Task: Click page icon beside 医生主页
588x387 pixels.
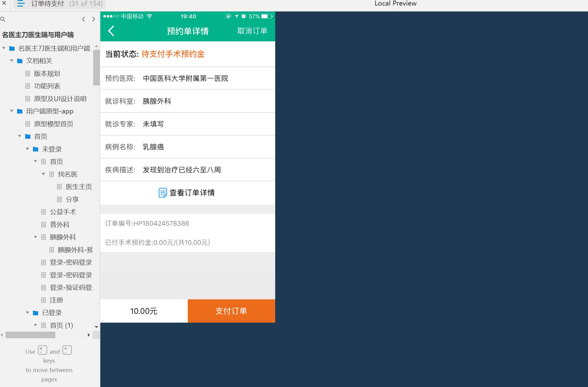Action: (x=59, y=187)
